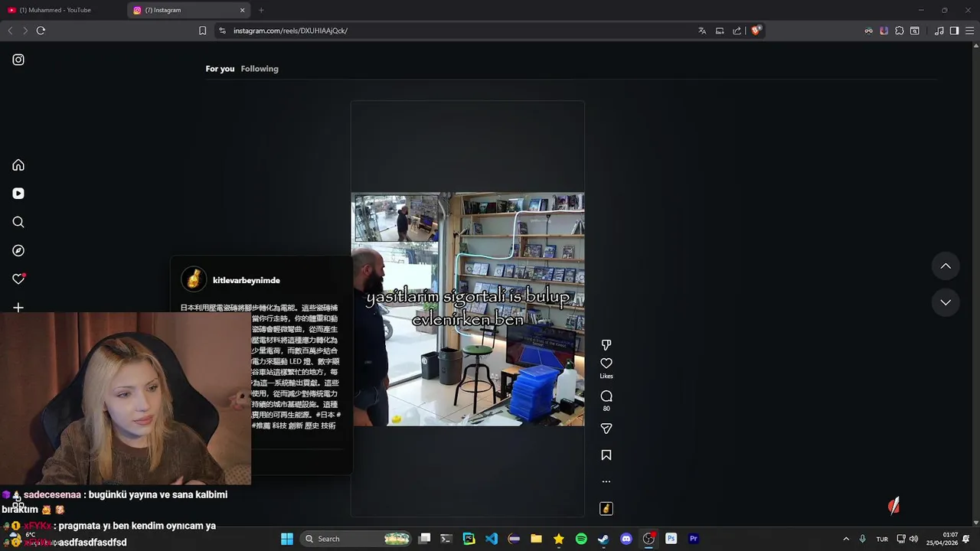
Task: Open OBS Studio from the taskbar
Action: pyautogui.click(x=648, y=539)
